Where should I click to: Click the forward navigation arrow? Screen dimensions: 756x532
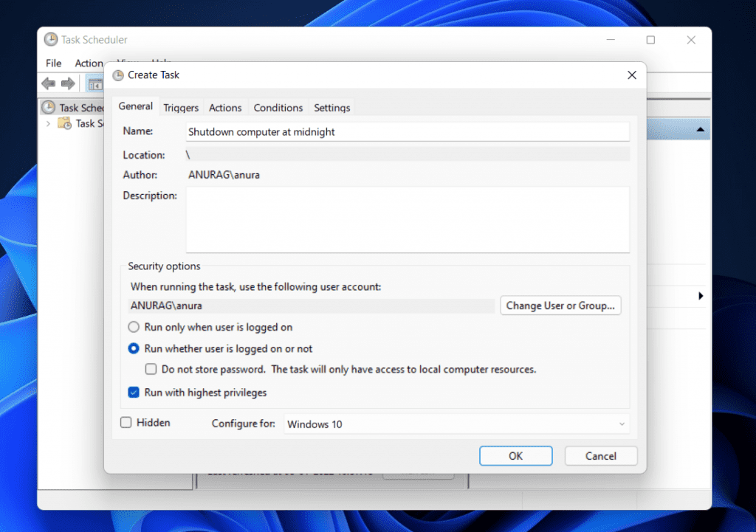(68, 83)
